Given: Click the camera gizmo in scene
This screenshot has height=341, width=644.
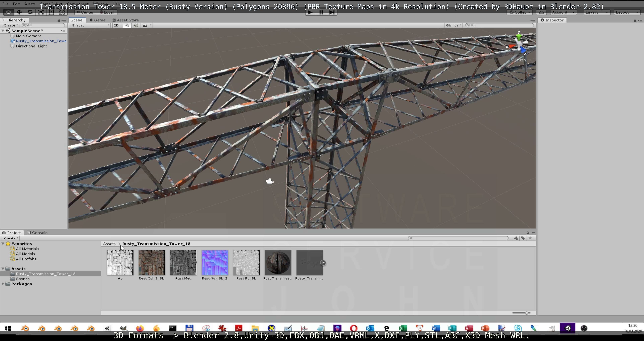Looking at the screenshot, I should [x=269, y=181].
